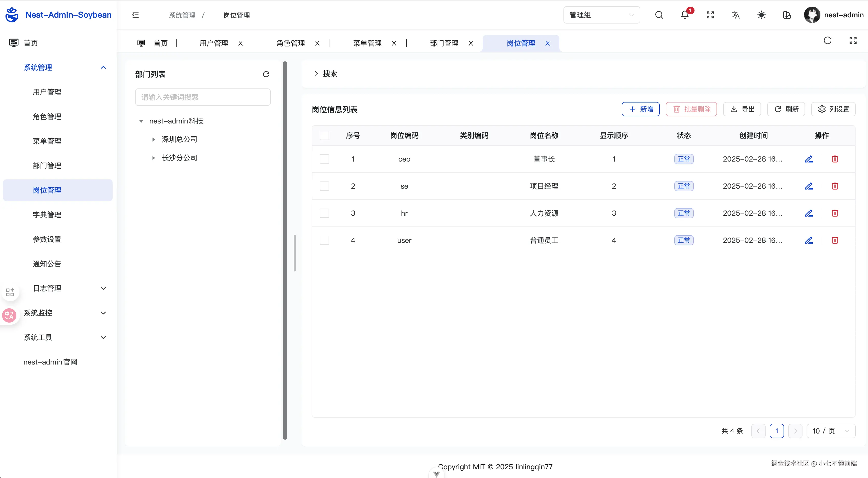Open theme layout configuration icon in header

[787, 15]
